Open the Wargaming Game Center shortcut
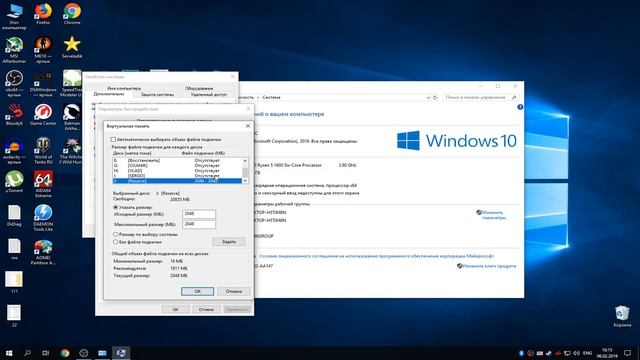The height and width of the screenshot is (360, 640). [43, 114]
